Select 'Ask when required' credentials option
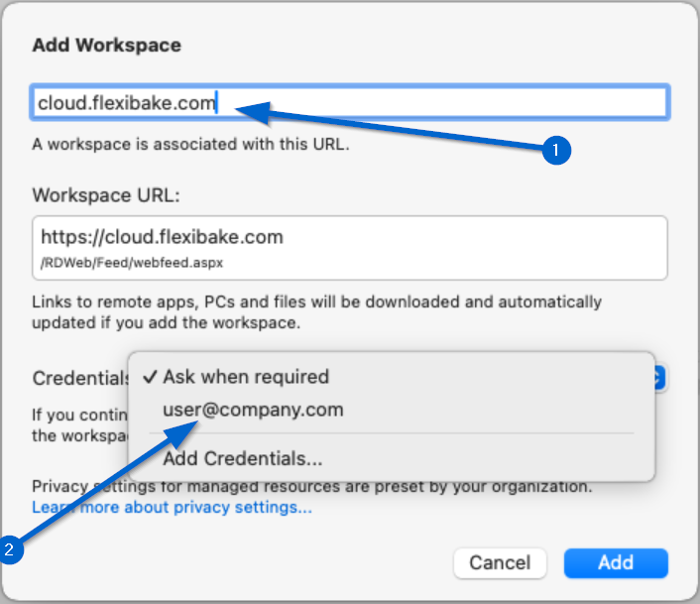The width and height of the screenshot is (700, 604). click(x=392, y=377)
